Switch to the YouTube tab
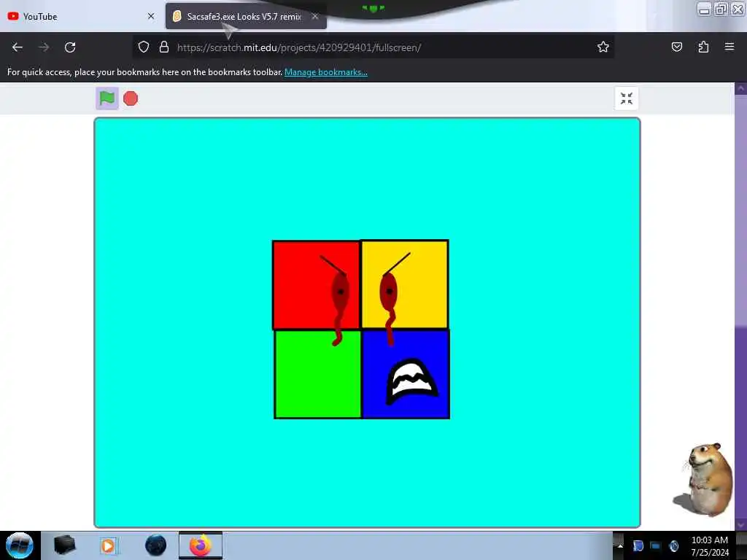The width and height of the screenshot is (747, 560). pos(82,16)
